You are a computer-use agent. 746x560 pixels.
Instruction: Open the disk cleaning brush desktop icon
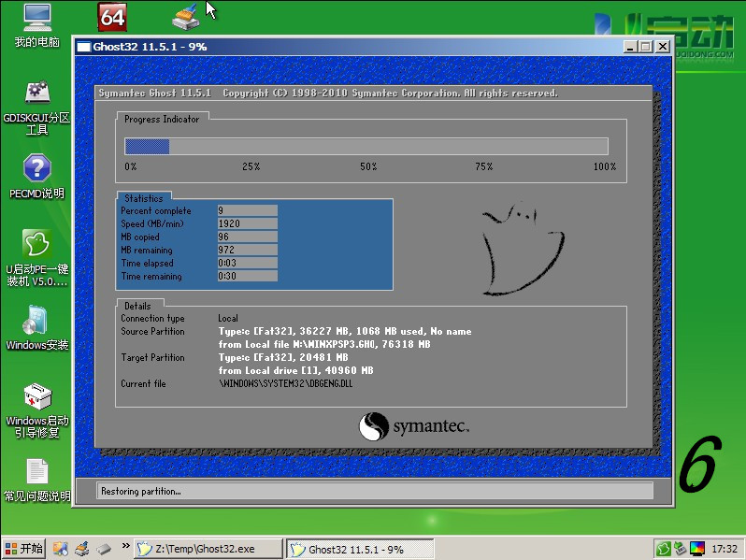click(186, 17)
